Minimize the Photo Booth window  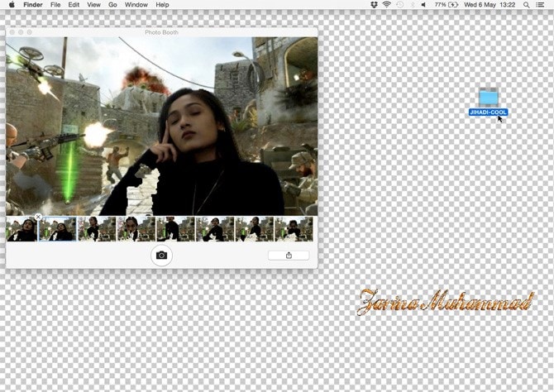(21, 32)
